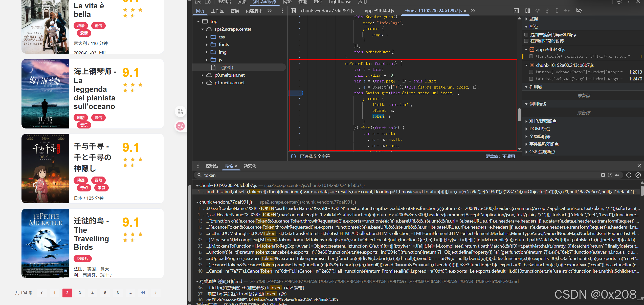This screenshot has height=305, width=644.
Task: Pretty-print the source with the braces icon
Action: pyautogui.click(x=293, y=156)
